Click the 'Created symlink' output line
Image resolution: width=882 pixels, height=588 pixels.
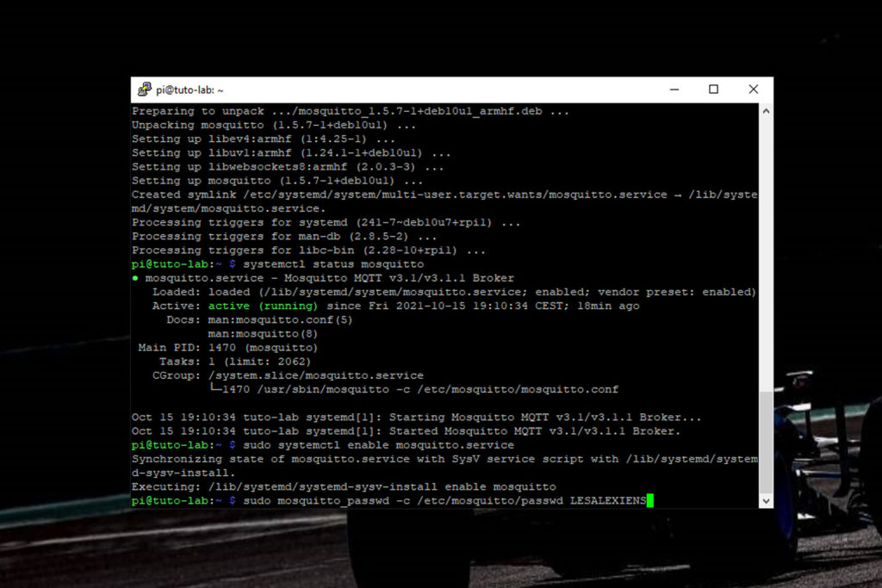click(x=444, y=201)
